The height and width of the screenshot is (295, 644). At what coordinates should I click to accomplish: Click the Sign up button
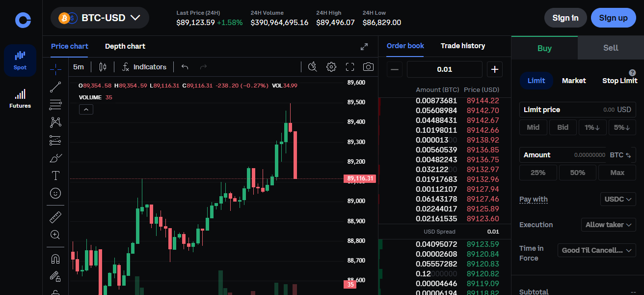click(x=613, y=17)
